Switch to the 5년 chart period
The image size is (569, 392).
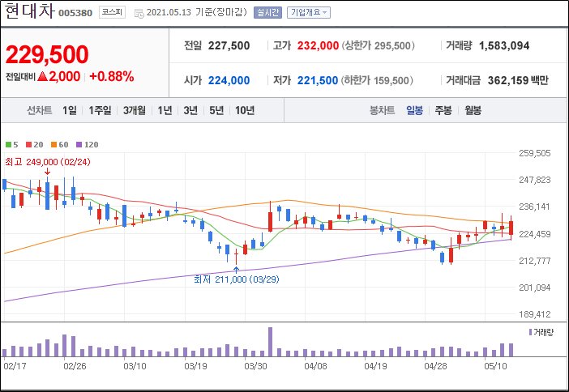coord(216,110)
